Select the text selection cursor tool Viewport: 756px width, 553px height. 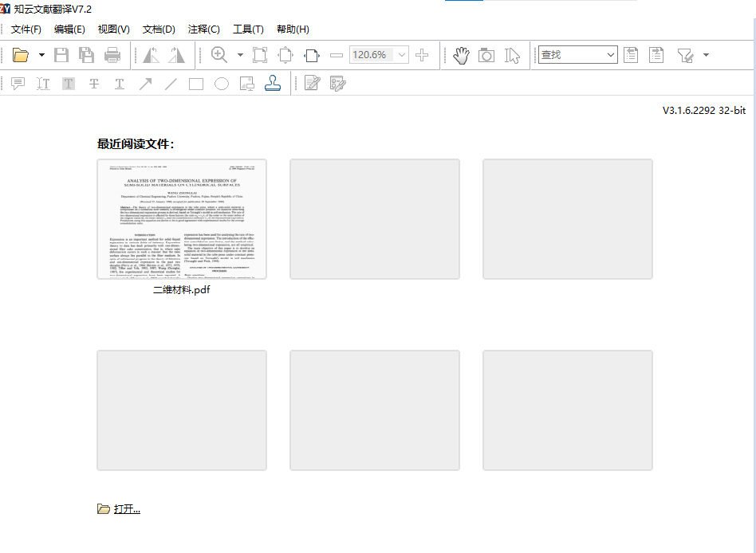512,55
